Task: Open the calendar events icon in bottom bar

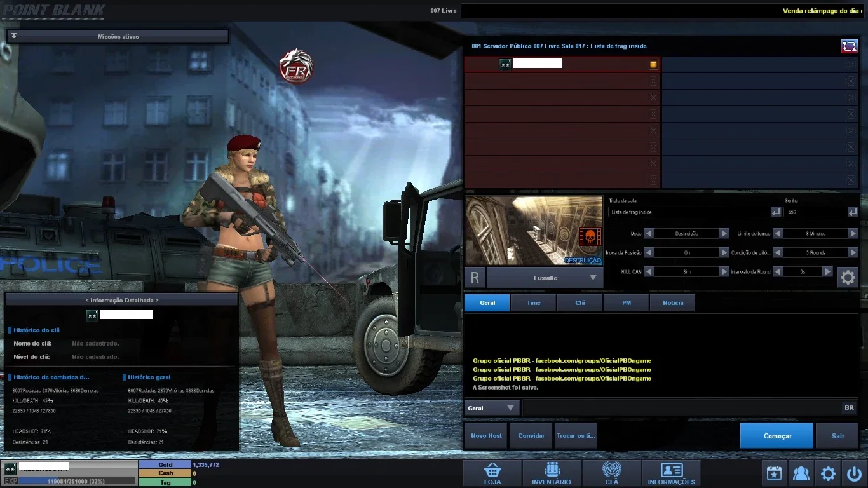Action: tap(774, 473)
